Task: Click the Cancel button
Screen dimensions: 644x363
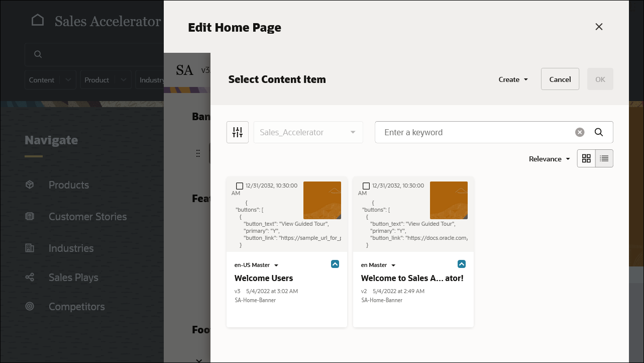Action: click(560, 79)
